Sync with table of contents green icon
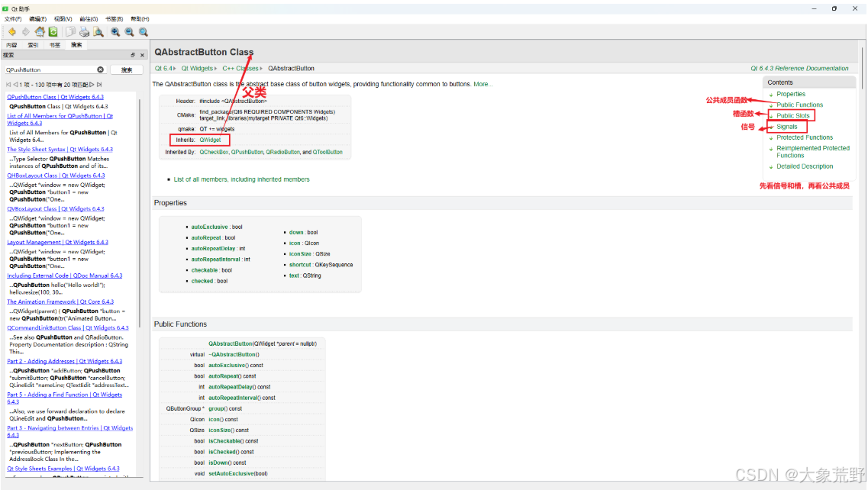This screenshot has width=868, height=490. (53, 32)
